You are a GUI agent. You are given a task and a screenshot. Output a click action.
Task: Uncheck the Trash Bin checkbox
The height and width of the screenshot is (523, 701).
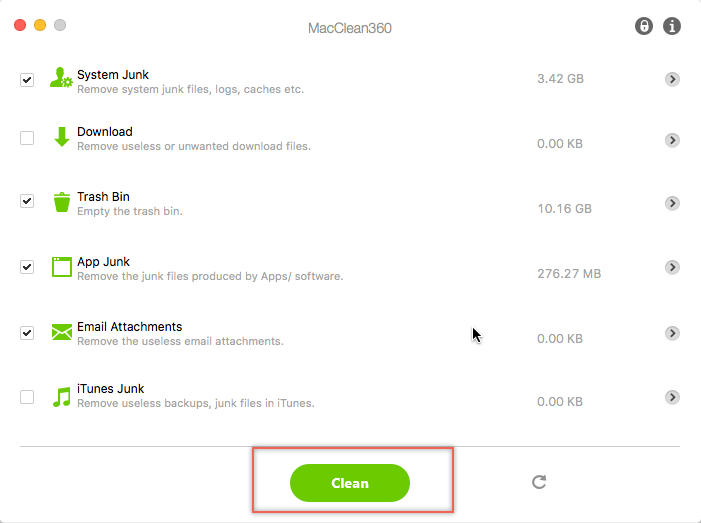pyautogui.click(x=27, y=201)
